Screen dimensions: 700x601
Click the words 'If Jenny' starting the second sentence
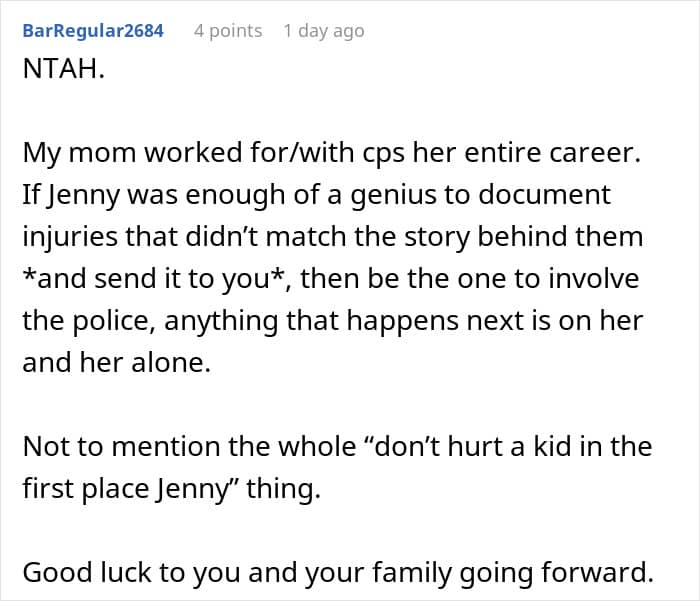71,196
